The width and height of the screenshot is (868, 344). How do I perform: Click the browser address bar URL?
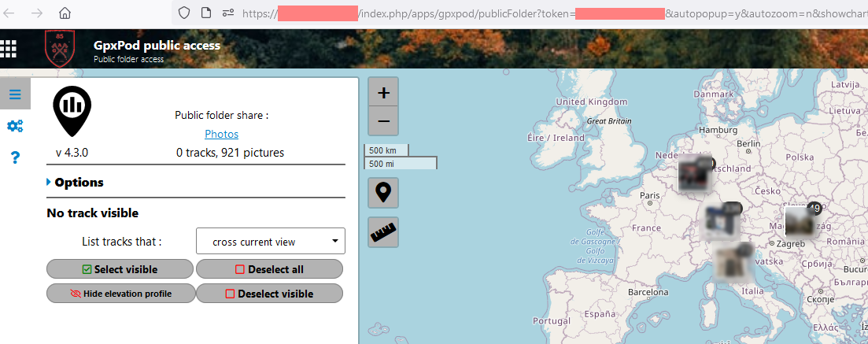click(x=519, y=13)
